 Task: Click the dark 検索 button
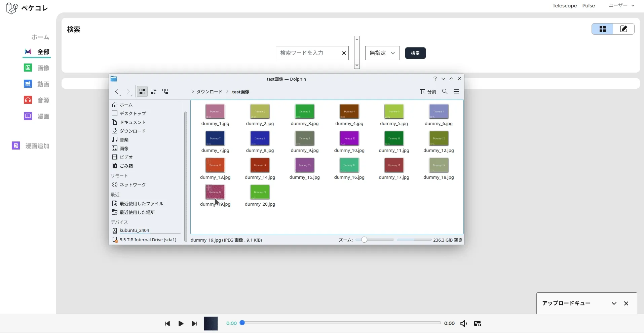coord(415,53)
